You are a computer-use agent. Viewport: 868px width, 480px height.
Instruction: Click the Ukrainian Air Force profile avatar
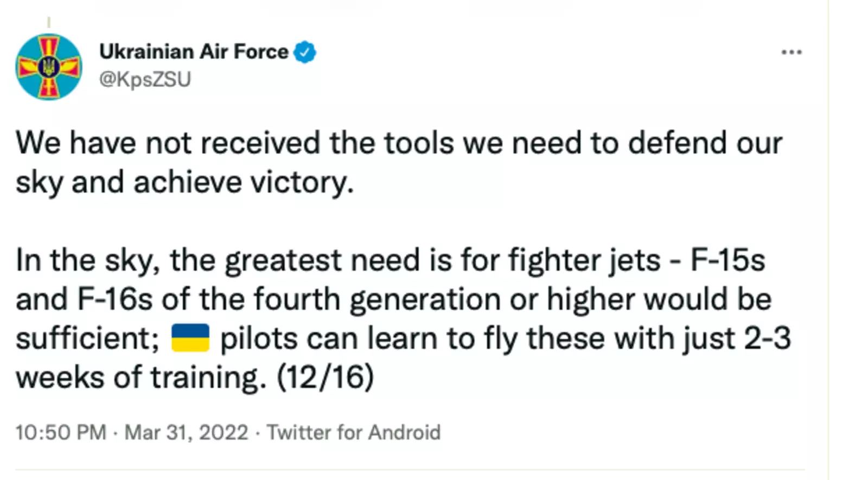pos(49,67)
